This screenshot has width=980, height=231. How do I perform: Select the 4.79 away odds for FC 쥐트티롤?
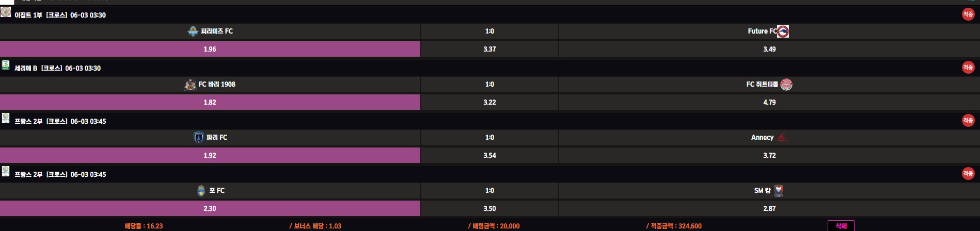click(x=769, y=103)
